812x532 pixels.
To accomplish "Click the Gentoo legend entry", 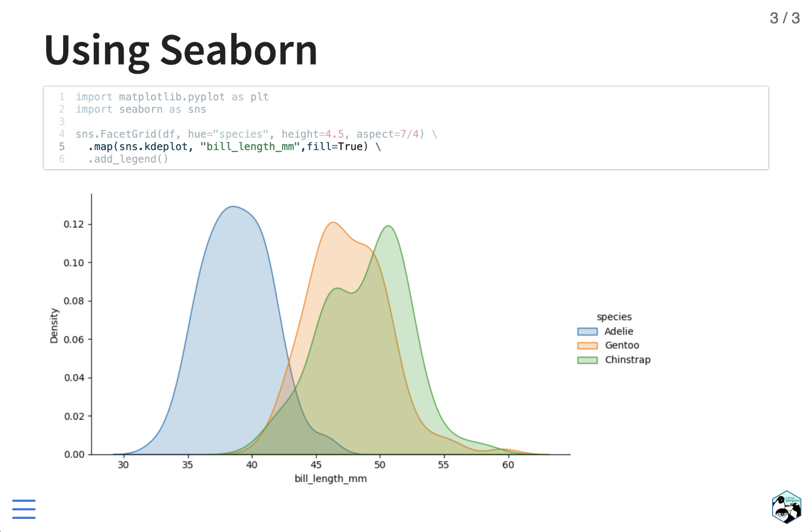I will pyautogui.click(x=622, y=345).
